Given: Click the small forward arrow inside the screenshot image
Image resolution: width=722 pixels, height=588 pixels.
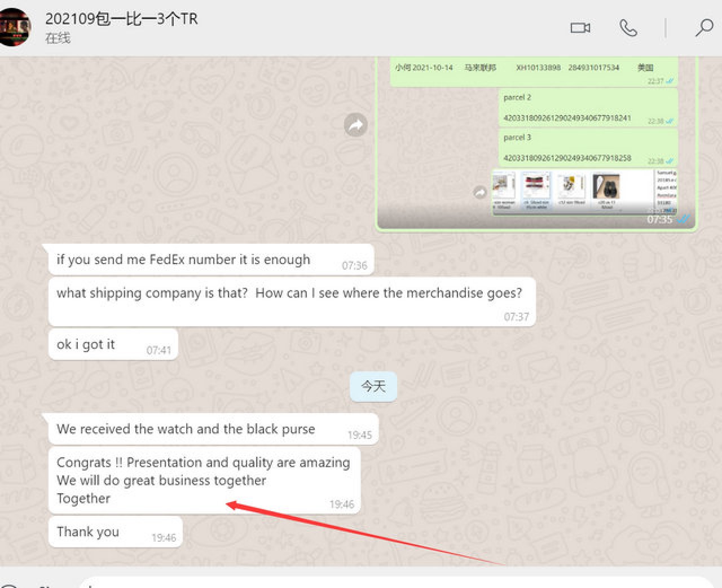Looking at the screenshot, I should pyautogui.click(x=479, y=192).
